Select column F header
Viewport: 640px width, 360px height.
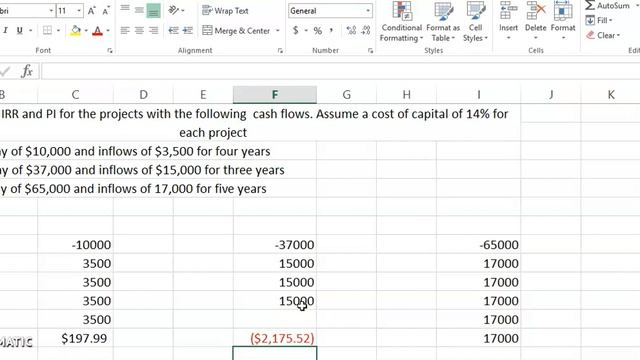275,95
